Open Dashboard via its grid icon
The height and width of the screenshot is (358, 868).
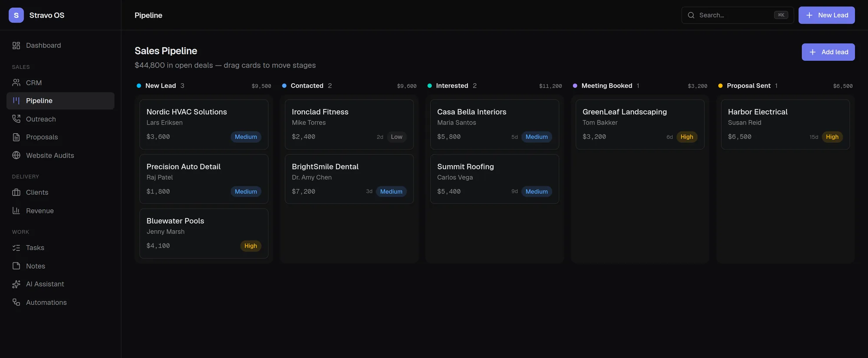tap(16, 46)
